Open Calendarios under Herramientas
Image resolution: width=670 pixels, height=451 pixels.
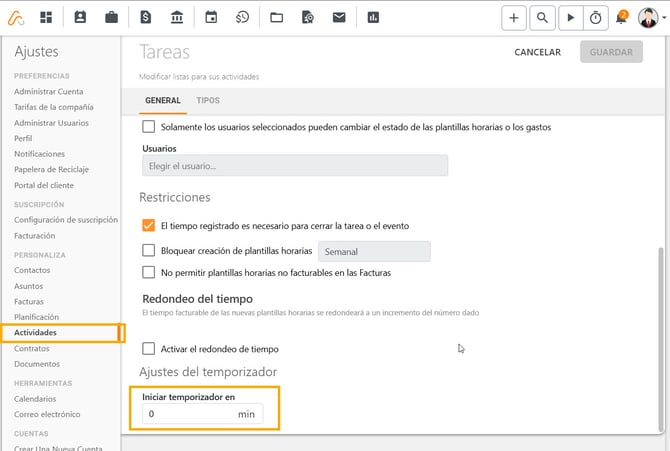pyautogui.click(x=35, y=398)
